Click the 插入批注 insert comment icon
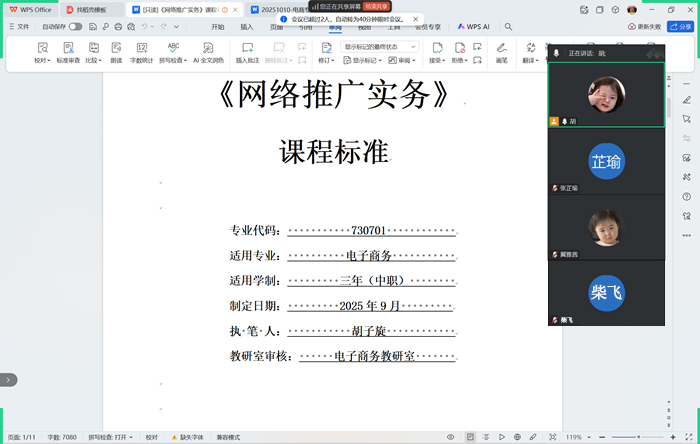700x444 pixels. [x=247, y=52]
